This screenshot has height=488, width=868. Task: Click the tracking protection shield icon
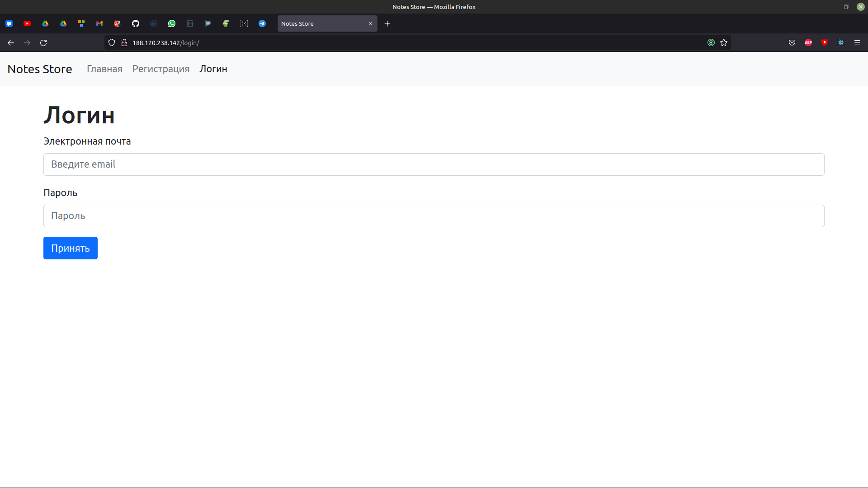112,42
